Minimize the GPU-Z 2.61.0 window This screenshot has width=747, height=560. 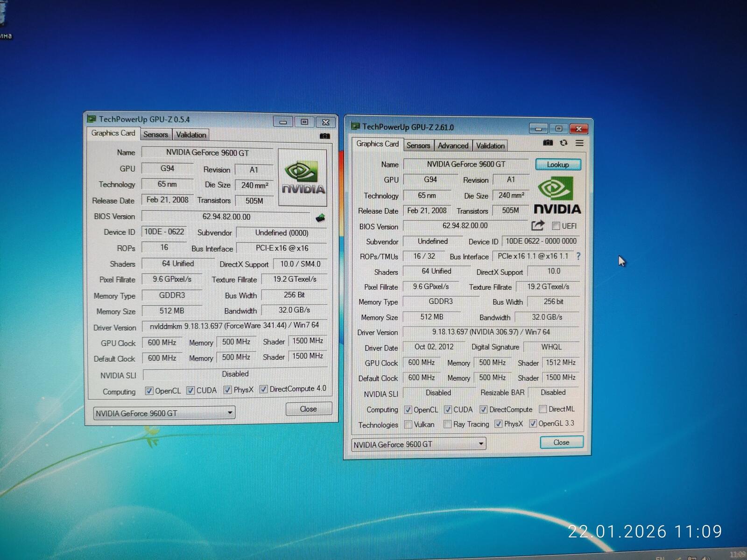(538, 128)
